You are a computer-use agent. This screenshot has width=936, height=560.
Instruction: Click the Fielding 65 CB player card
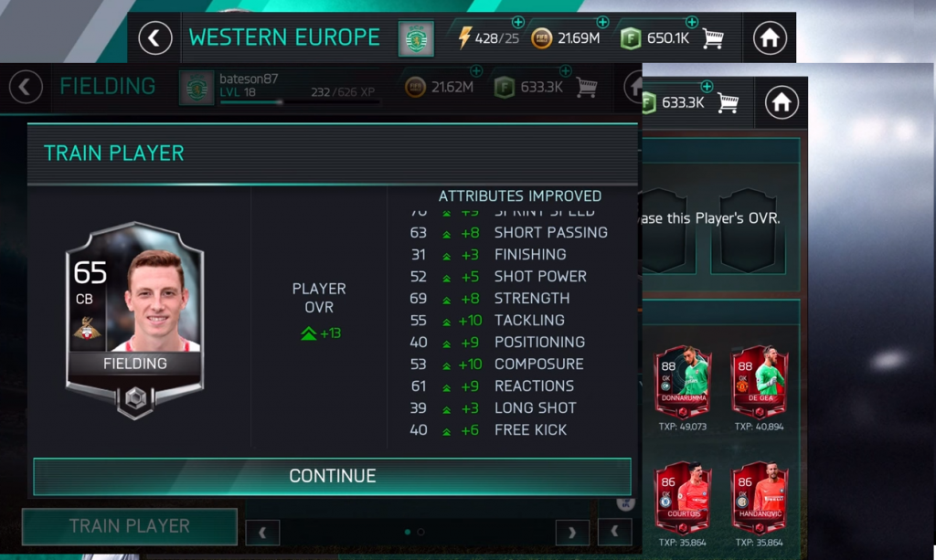coord(135,320)
